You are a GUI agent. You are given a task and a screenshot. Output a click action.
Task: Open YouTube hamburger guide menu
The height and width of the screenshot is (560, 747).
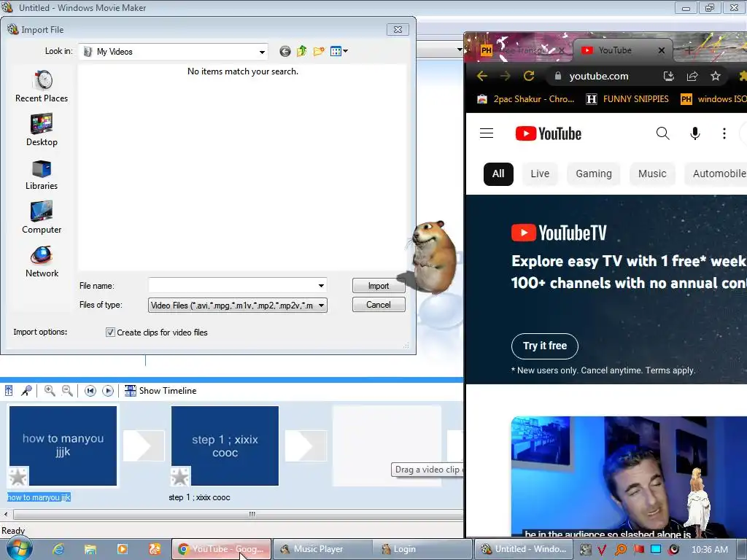coord(487,133)
